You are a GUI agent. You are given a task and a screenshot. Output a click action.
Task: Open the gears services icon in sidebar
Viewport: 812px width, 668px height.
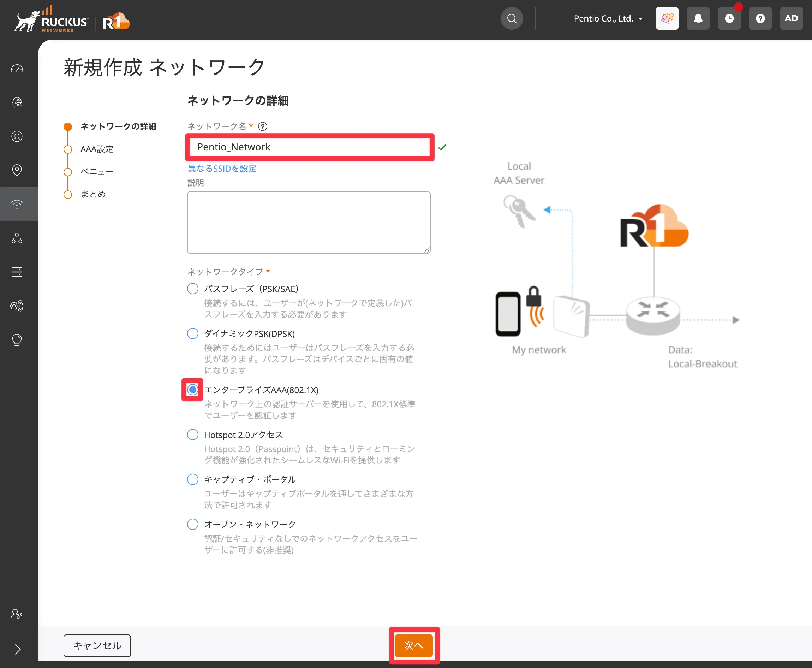[x=17, y=306]
